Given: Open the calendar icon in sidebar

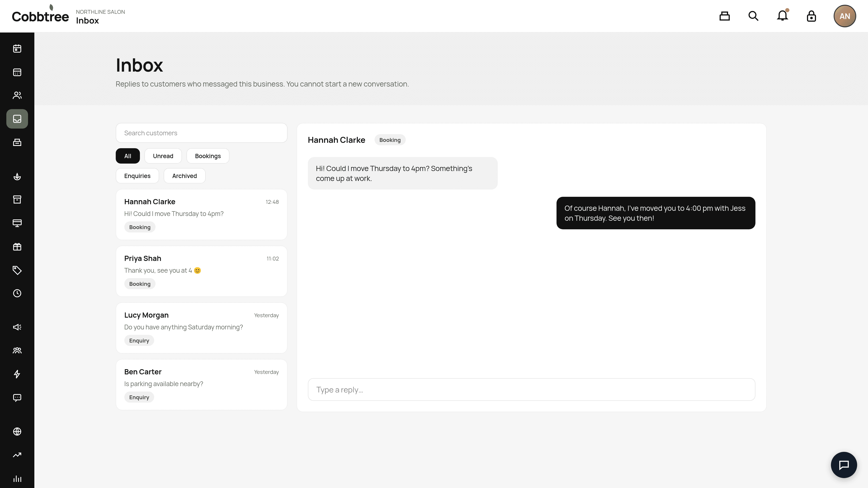Looking at the screenshot, I should point(17,49).
